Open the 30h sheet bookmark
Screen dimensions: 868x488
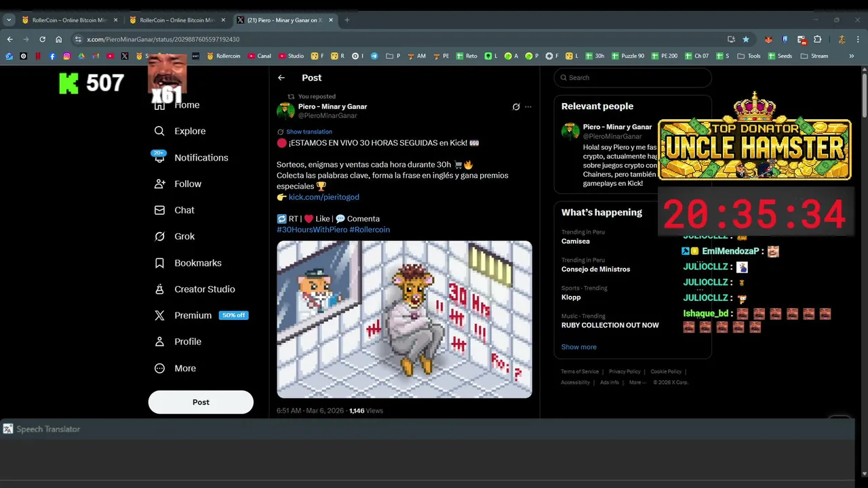tap(595, 56)
